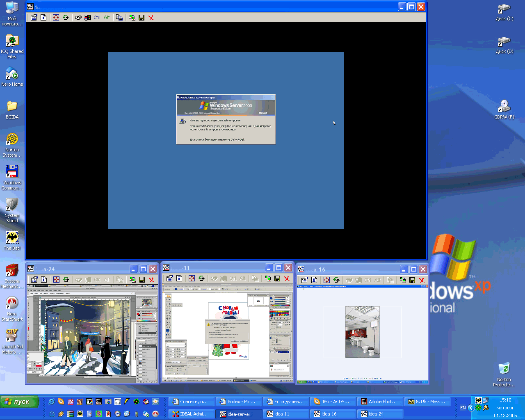Open the пуск Start menu
The width and height of the screenshot is (525, 420).
pos(20,402)
